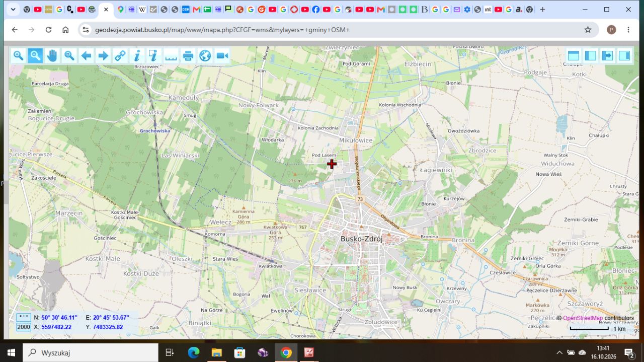Open Chrome's three-dot menu

pyautogui.click(x=628, y=30)
